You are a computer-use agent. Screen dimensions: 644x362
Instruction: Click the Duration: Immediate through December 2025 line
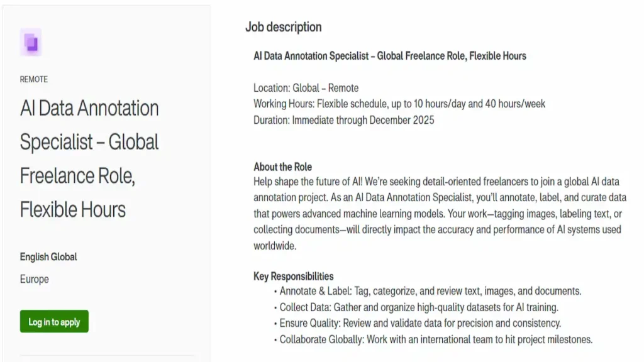coord(343,119)
